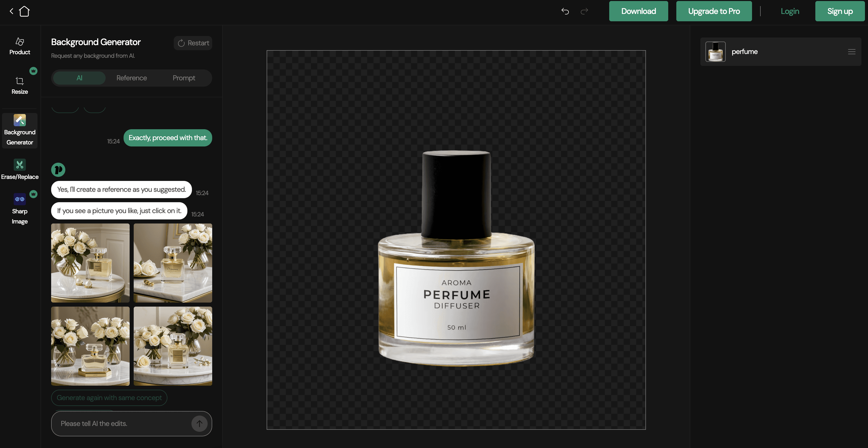This screenshot has height=448, width=868.
Task: Click the Download button
Action: tap(638, 11)
